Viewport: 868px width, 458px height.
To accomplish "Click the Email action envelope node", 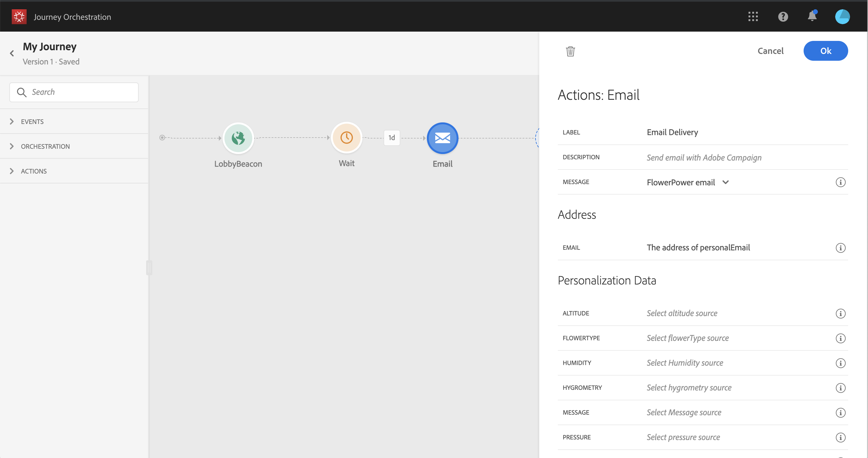I will pyautogui.click(x=442, y=138).
